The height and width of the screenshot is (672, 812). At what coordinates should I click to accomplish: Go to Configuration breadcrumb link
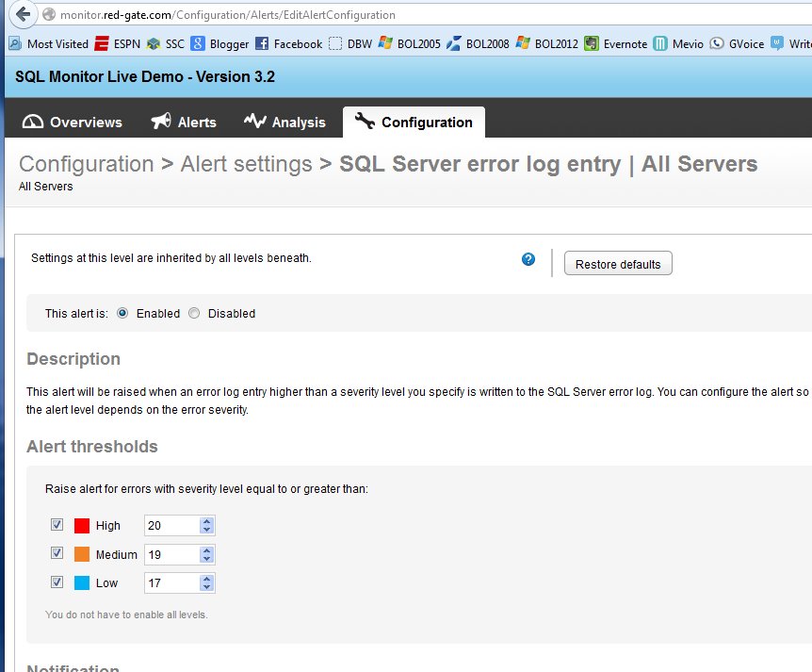coord(87,164)
